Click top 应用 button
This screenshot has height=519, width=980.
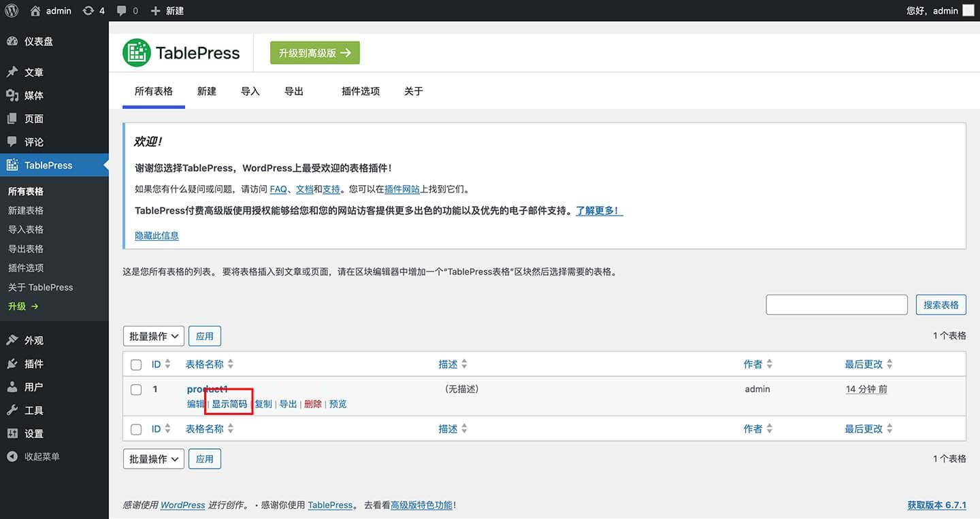pos(205,336)
